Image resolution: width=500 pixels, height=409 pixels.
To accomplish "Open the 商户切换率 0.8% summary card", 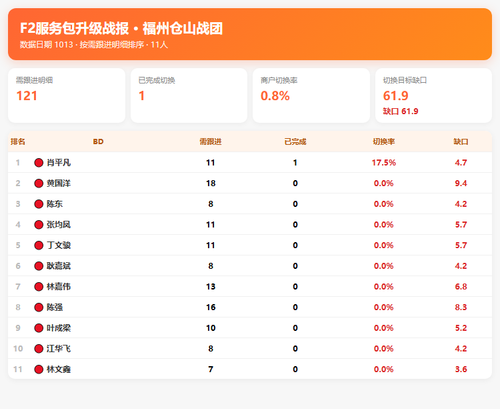I will coord(311,95).
